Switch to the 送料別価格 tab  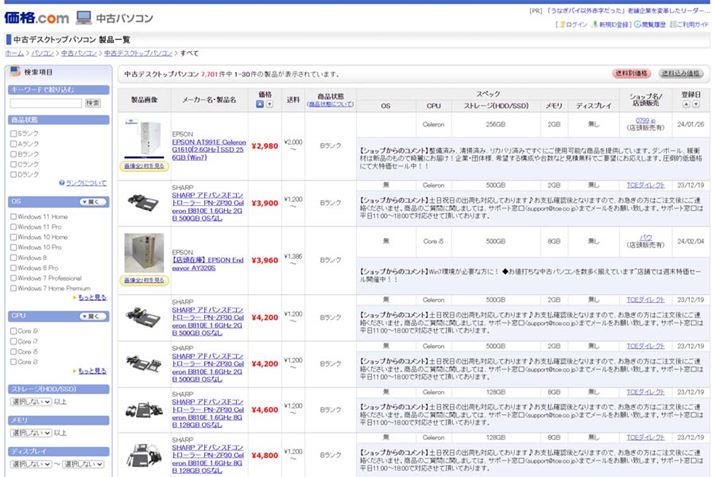point(632,74)
